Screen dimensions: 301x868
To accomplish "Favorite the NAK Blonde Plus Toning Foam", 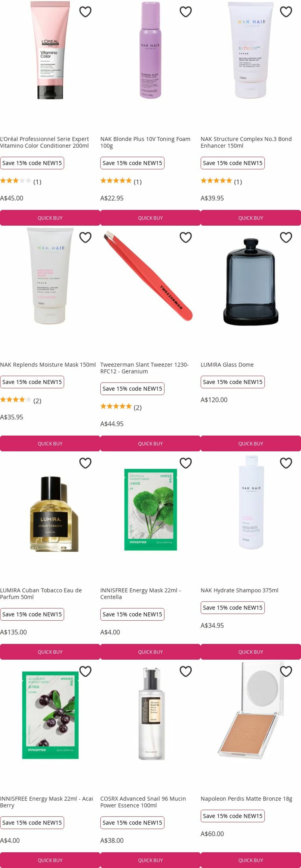I will [x=186, y=12].
